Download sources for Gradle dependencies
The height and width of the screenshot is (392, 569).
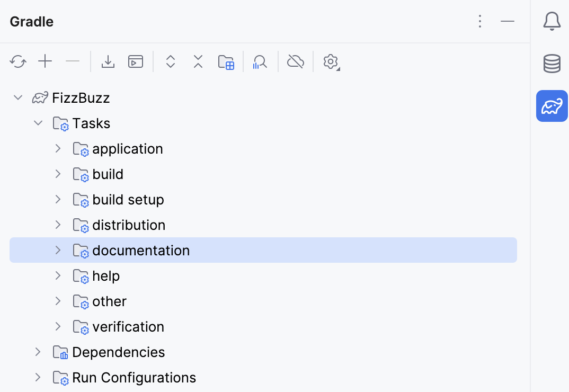108,61
